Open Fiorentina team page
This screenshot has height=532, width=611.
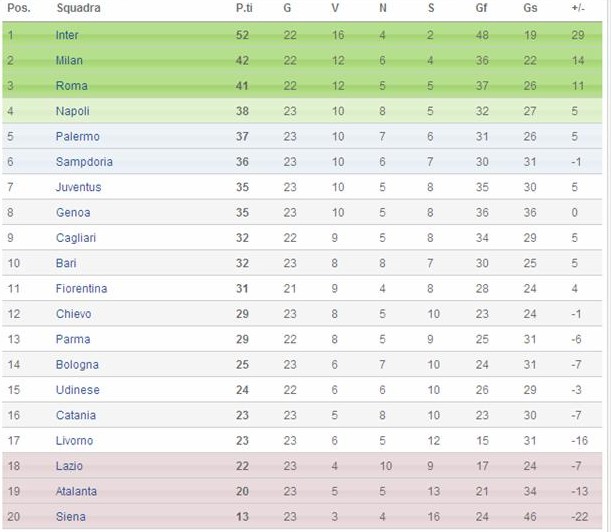point(81,288)
